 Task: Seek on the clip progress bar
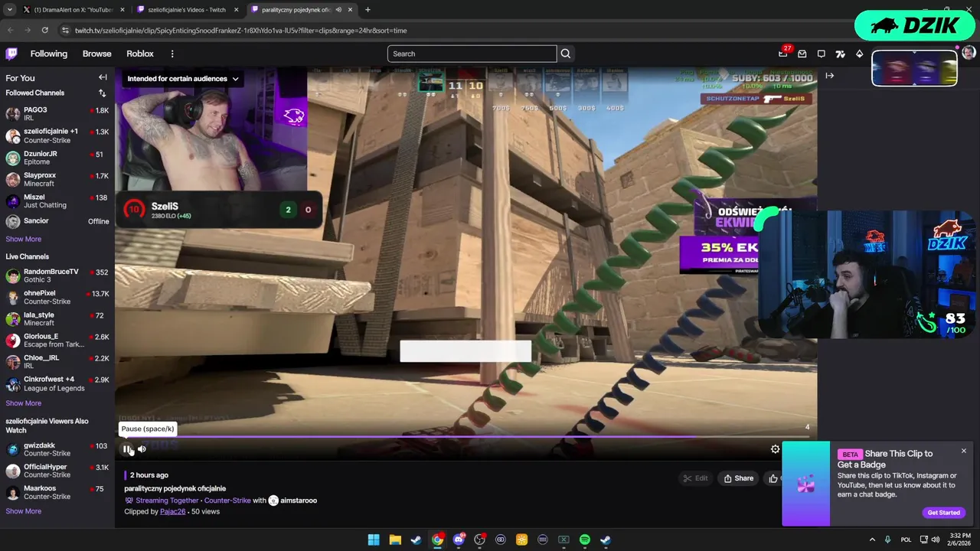465,438
